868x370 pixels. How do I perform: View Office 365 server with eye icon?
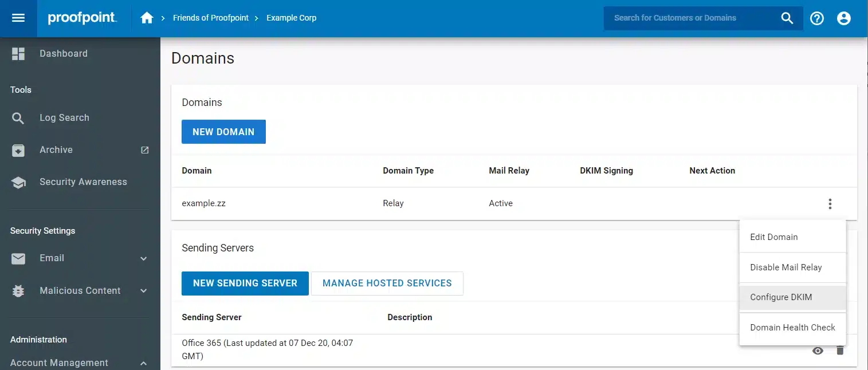pyautogui.click(x=818, y=351)
